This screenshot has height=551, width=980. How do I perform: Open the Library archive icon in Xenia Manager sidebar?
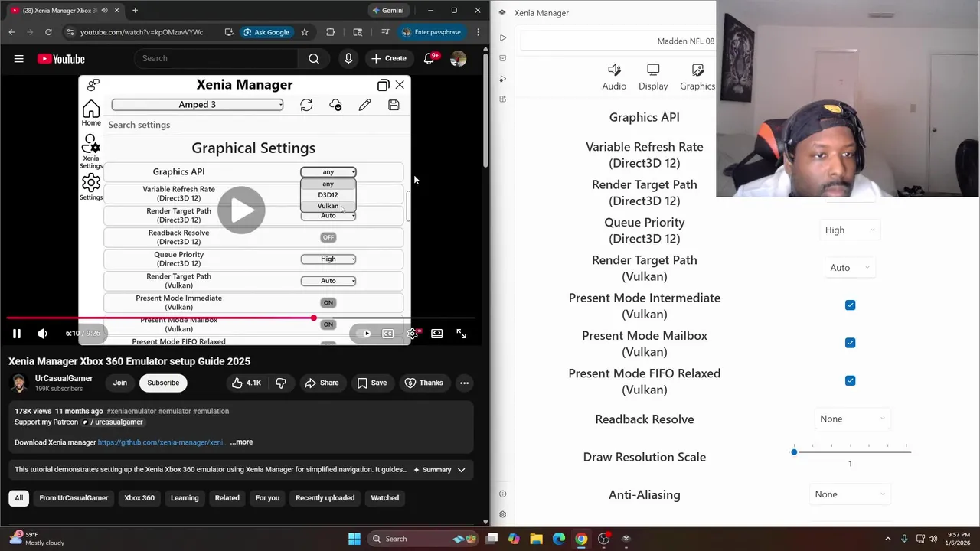[502, 58]
